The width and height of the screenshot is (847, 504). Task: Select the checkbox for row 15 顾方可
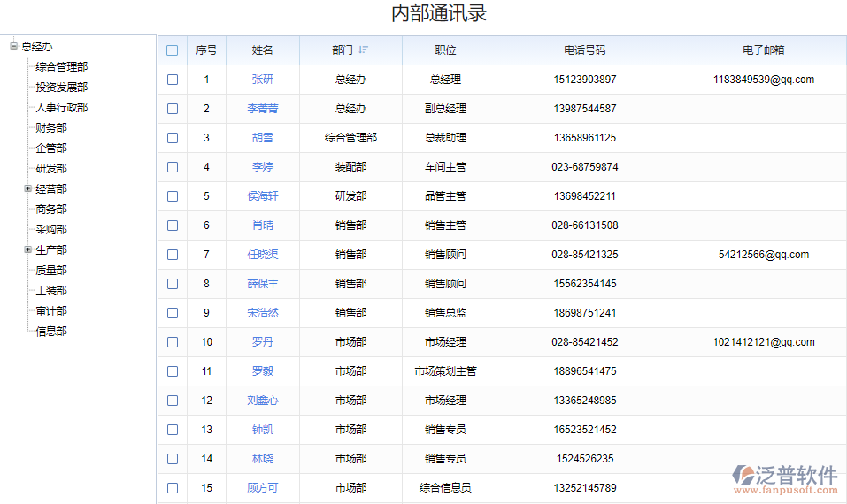tap(172, 488)
